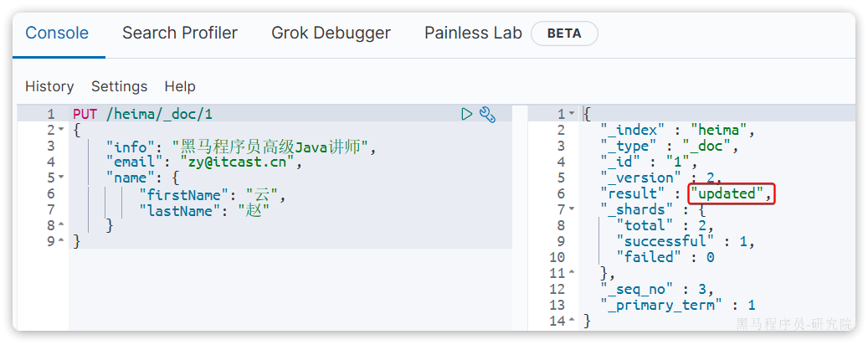Viewport: 868px width, 345px height.
Task: Open the request History panel
Action: (x=49, y=86)
